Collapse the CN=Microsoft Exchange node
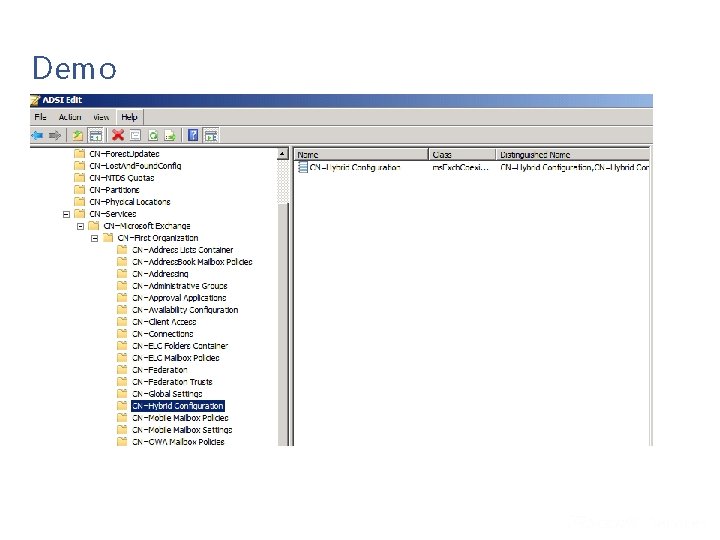The image size is (720, 540). coord(80,226)
